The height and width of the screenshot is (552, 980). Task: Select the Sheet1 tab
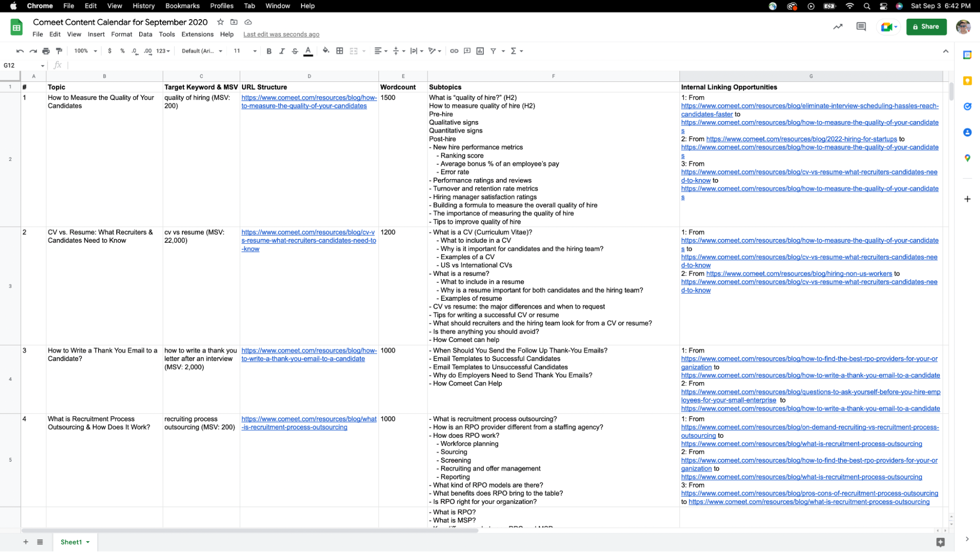point(75,542)
